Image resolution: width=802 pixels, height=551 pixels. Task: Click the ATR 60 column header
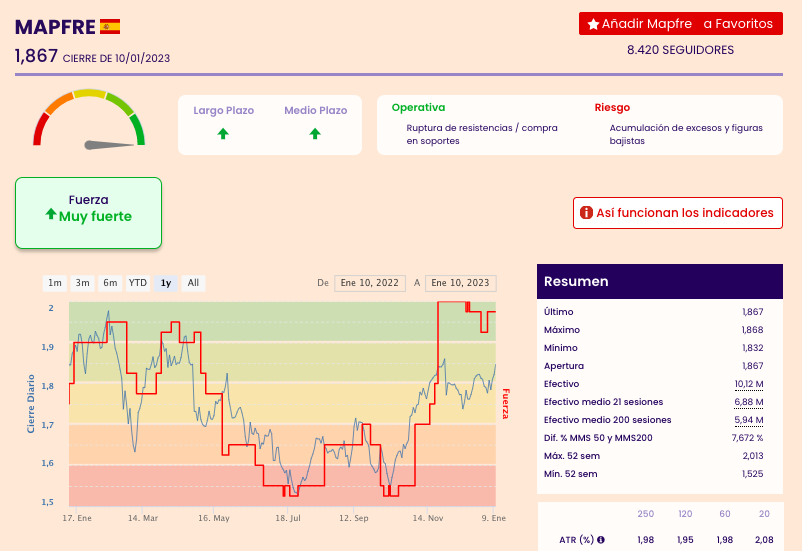(x=725, y=514)
